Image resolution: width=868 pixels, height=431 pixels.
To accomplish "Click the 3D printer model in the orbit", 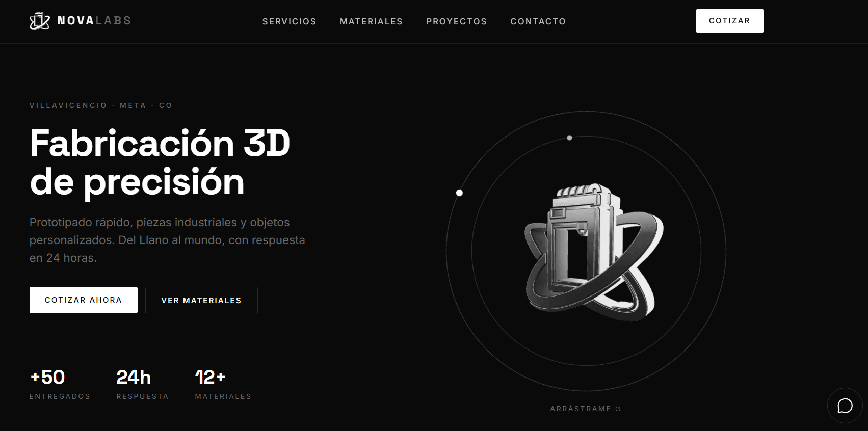I will [x=594, y=252].
